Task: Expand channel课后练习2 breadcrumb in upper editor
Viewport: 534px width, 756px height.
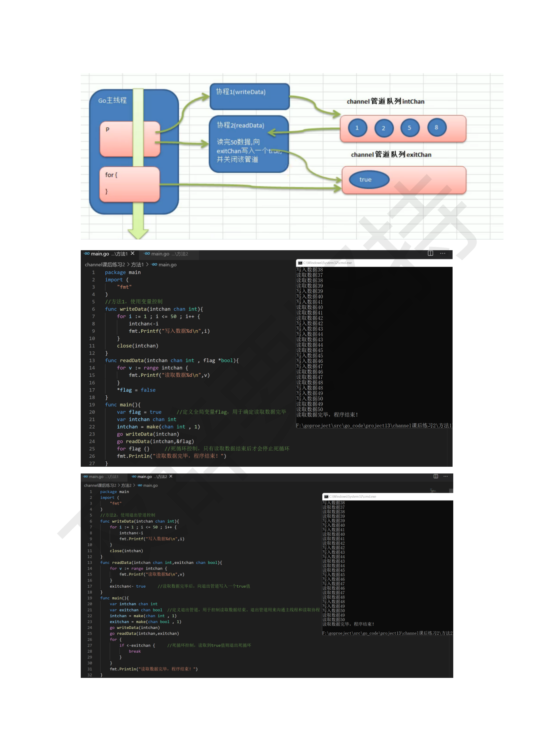Action: (105, 265)
